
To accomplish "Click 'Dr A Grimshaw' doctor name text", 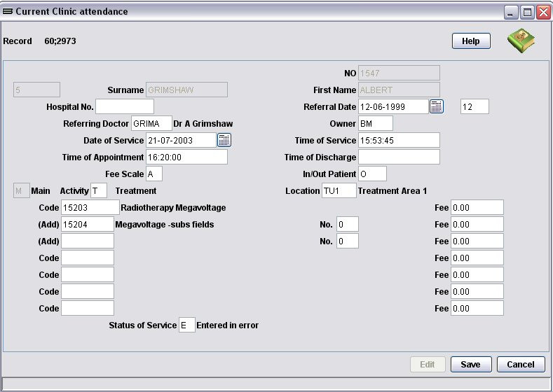I will pyautogui.click(x=203, y=124).
